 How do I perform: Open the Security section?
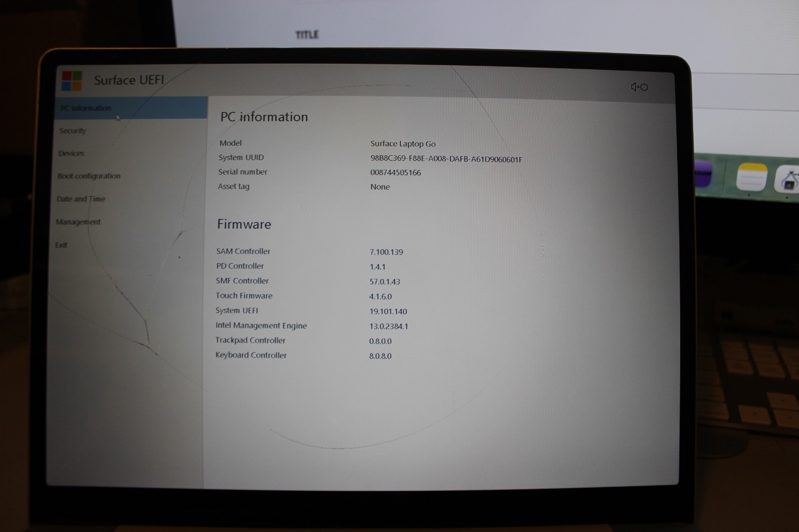tap(72, 131)
